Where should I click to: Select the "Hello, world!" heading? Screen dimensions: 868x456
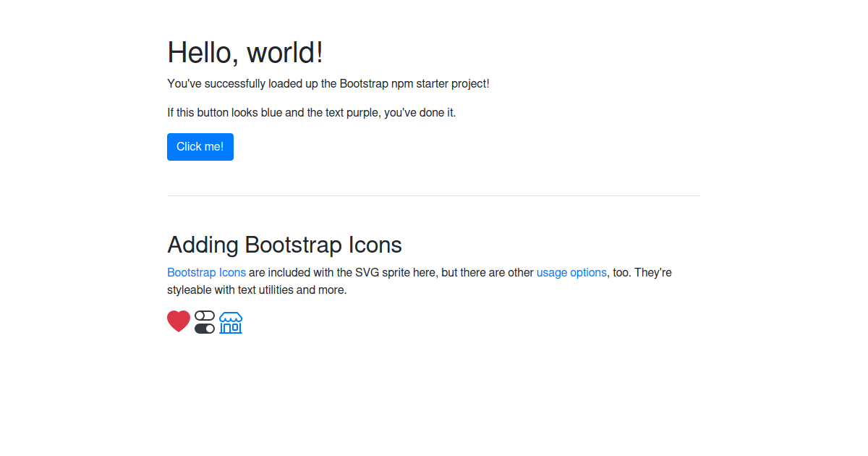click(x=244, y=51)
